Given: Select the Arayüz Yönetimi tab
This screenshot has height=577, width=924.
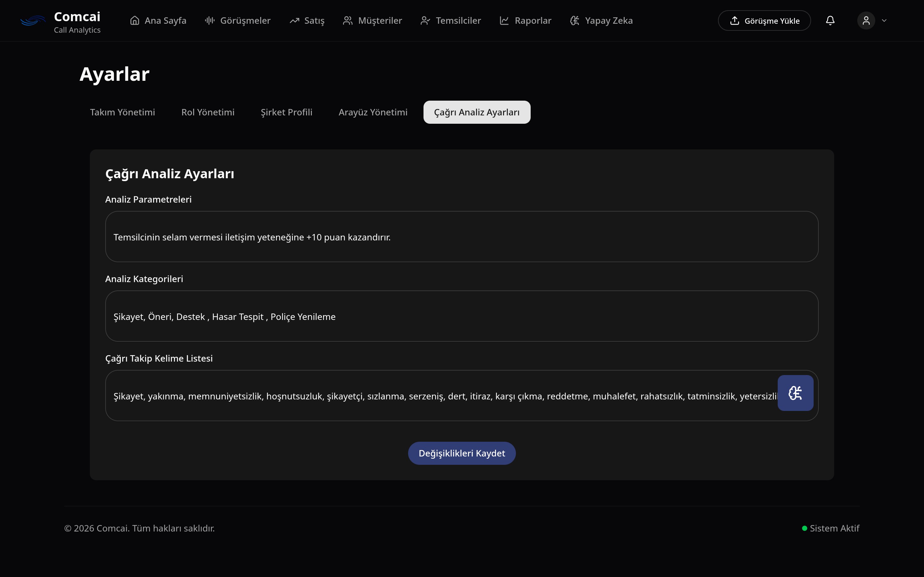Looking at the screenshot, I should [373, 112].
